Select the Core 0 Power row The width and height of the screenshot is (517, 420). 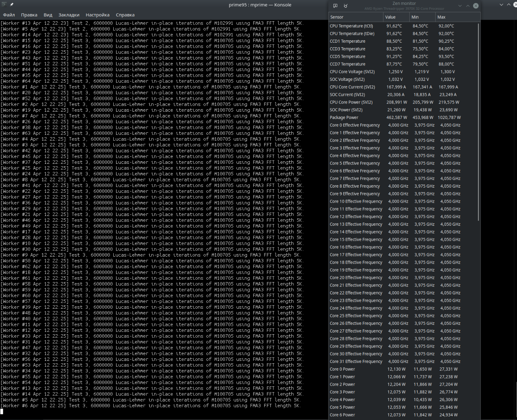point(403,369)
